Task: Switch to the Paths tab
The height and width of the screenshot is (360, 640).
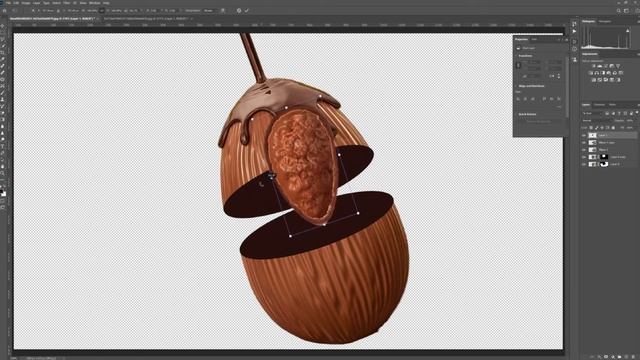Action: pos(612,105)
